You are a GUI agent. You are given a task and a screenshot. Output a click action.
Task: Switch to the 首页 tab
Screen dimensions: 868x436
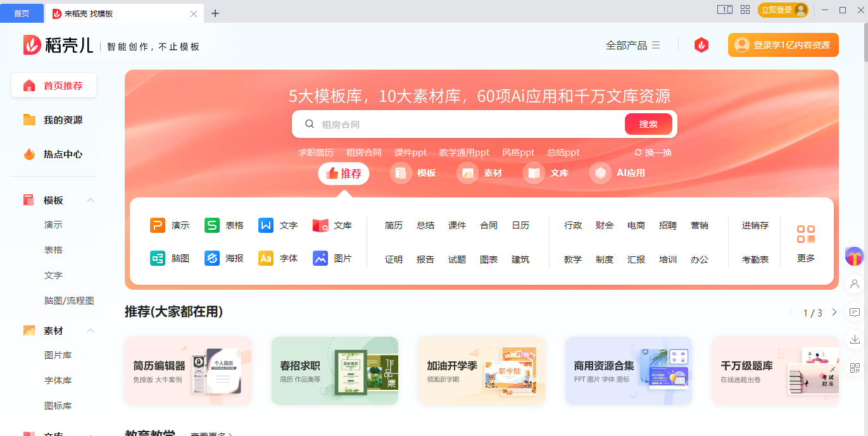pyautogui.click(x=22, y=13)
